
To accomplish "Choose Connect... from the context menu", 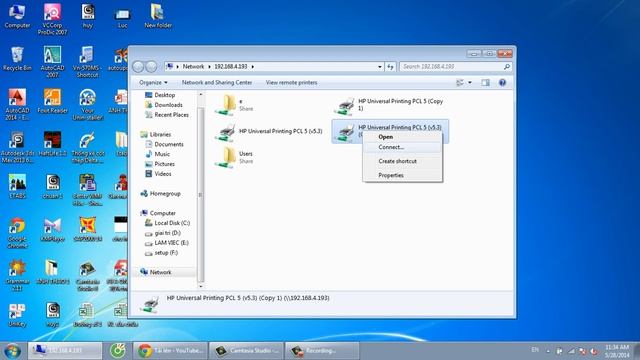I will pyautogui.click(x=391, y=147).
